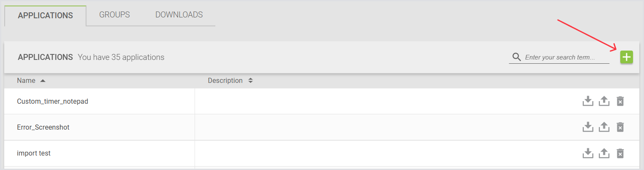Viewport: 644px width, 170px height.
Task: Download the import test application
Action: click(588, 153)
